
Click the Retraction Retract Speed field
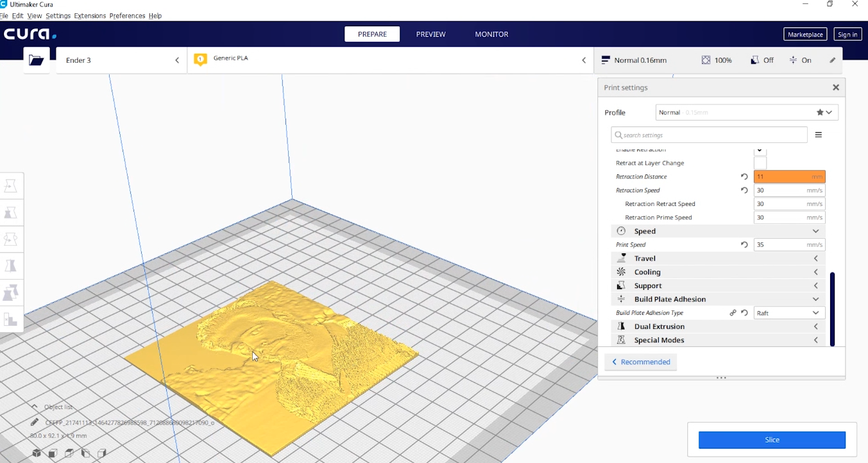coord(789,204)
